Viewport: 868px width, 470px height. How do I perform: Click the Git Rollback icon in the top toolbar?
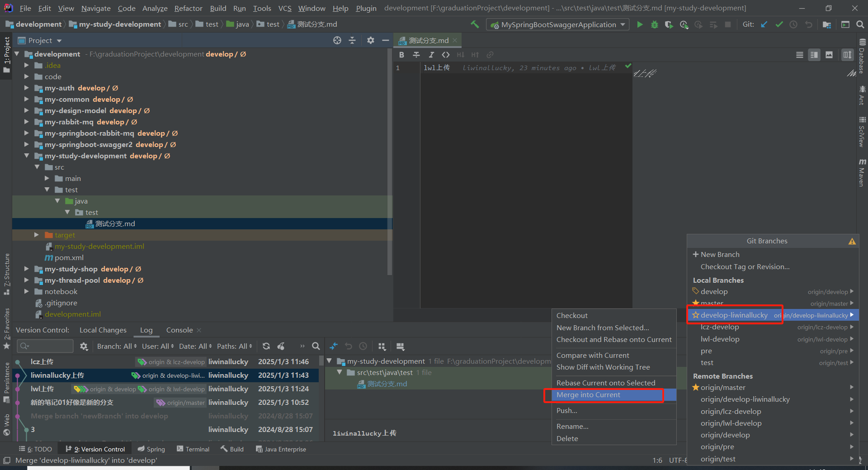coord(808,24)
